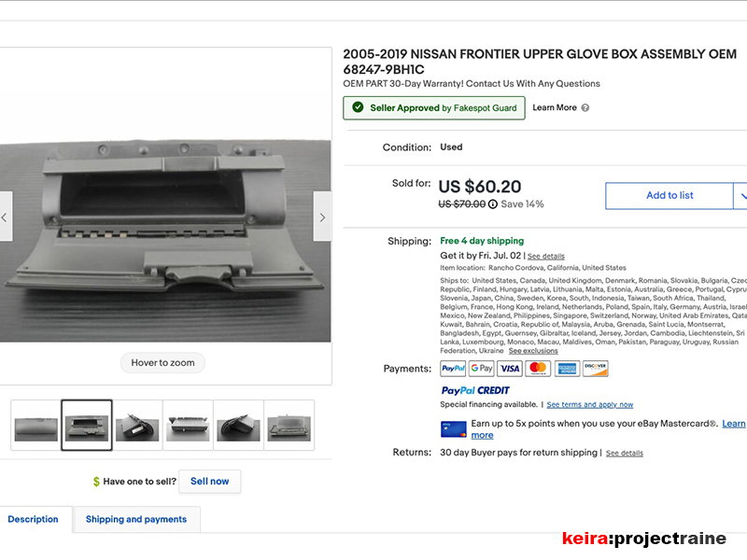747x560 pixels.
Task: Click the Learn More help question icon
Action: (585, 108)
